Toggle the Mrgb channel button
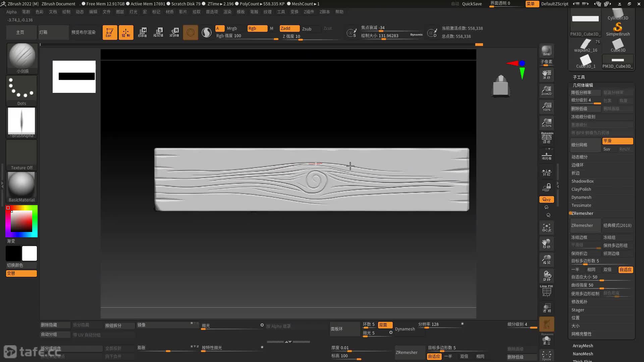The image size is (644, 362). pos(232,28)
